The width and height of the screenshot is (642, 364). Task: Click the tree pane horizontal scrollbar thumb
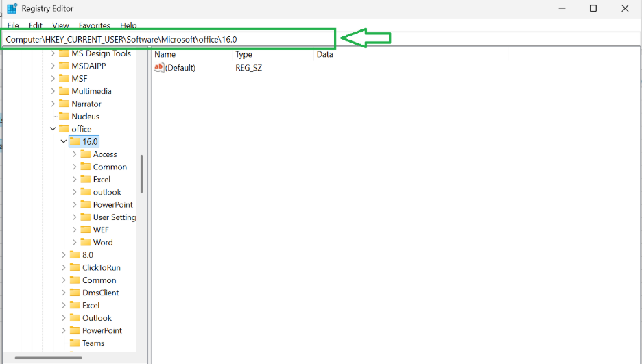click(x=48, y=358)
